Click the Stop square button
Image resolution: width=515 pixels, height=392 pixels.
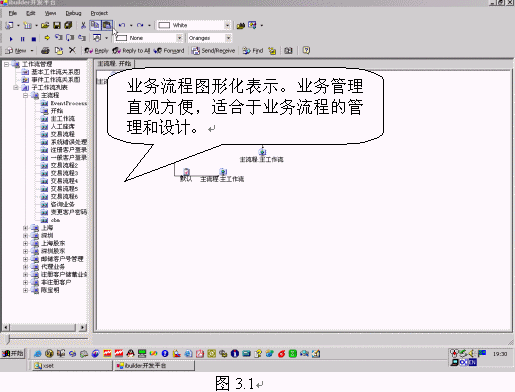(x=34, y=39)
